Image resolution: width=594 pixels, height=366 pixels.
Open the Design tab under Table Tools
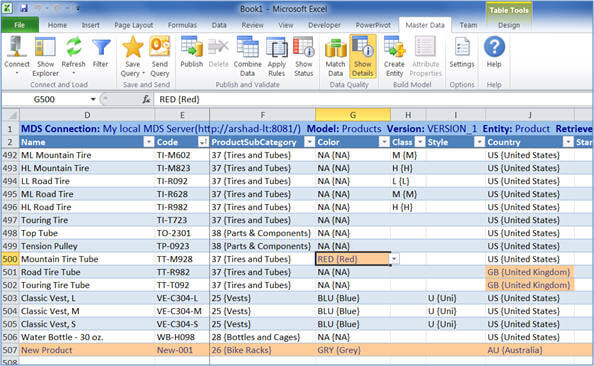509,25
